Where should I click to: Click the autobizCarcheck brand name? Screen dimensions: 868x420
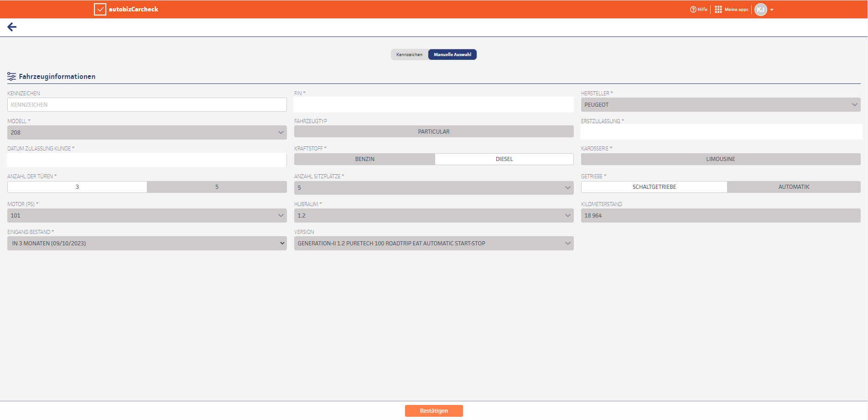pos(133,9)
